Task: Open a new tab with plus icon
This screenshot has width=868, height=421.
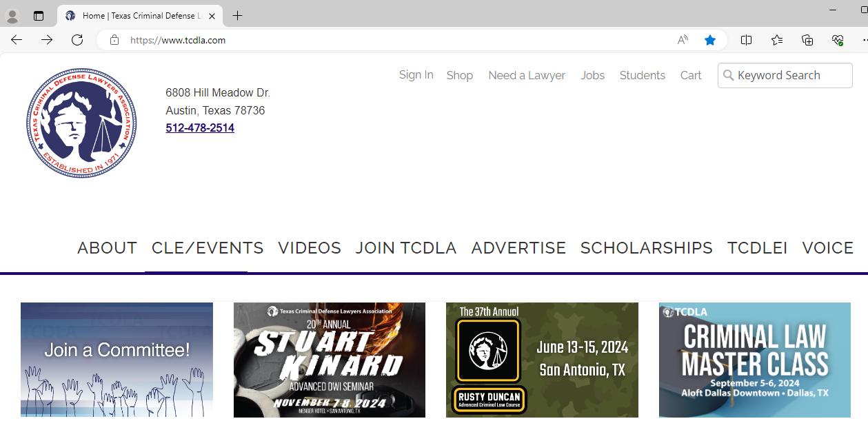Action: pyautogui.click(x=237, y=15)
